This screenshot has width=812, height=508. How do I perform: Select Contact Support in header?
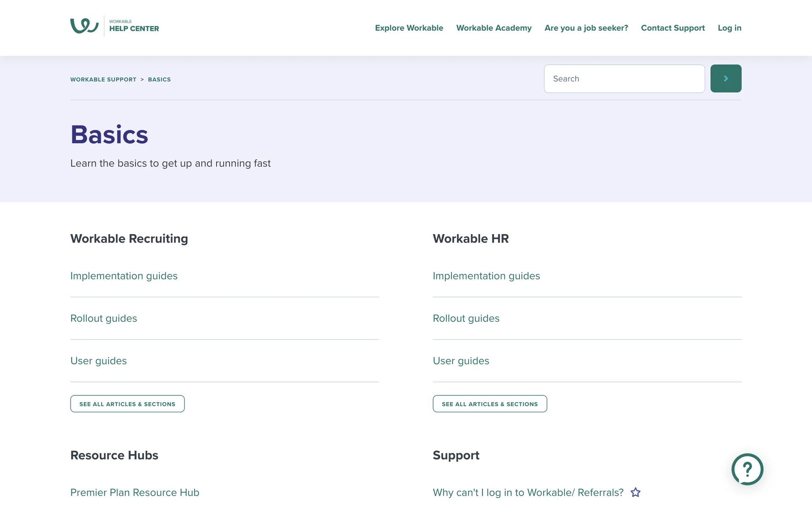672,28
